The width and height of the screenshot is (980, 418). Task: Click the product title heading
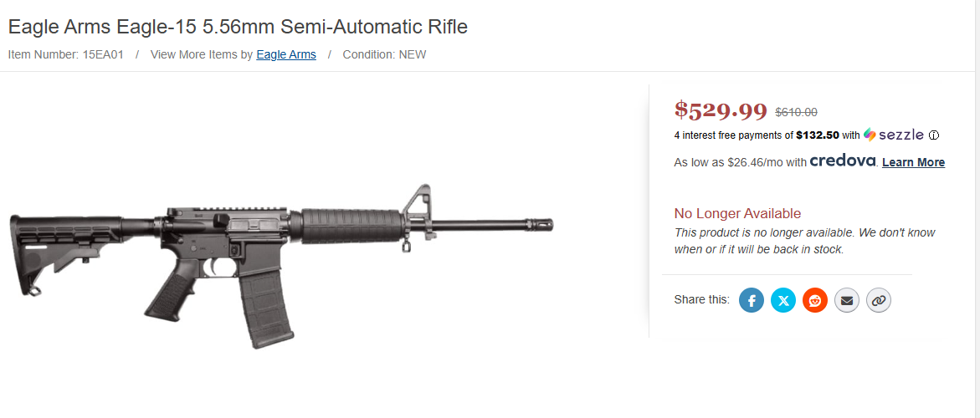coord(238,27)
